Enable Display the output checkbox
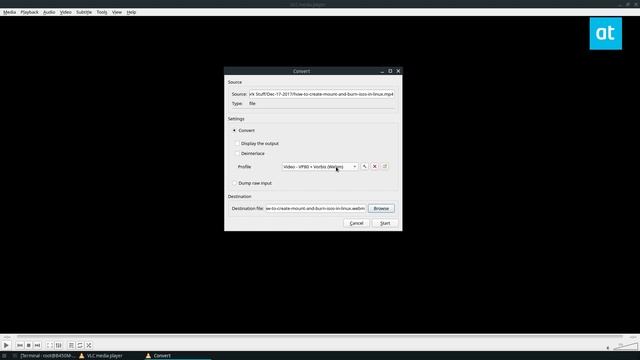Viewport: 640px width, 360px height. [237, 143]
